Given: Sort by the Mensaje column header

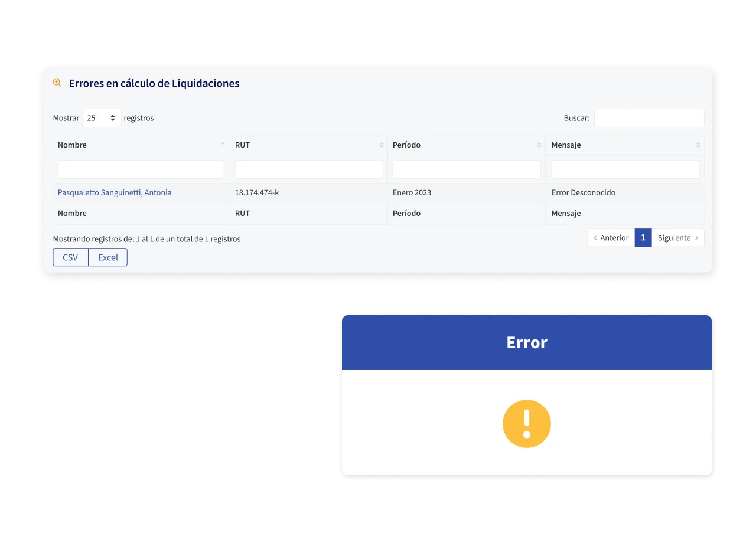Looking at the screenshot, I should tap(625, 145).
